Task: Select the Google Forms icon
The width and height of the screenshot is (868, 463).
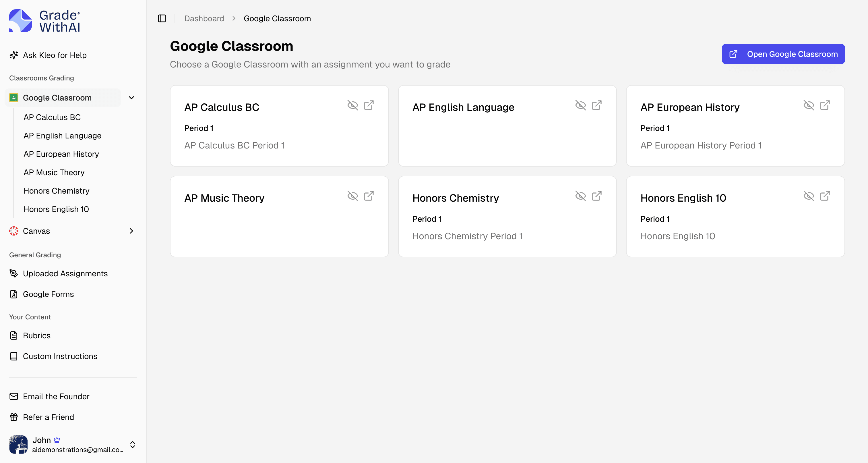Action: click(x=13, y=294)
